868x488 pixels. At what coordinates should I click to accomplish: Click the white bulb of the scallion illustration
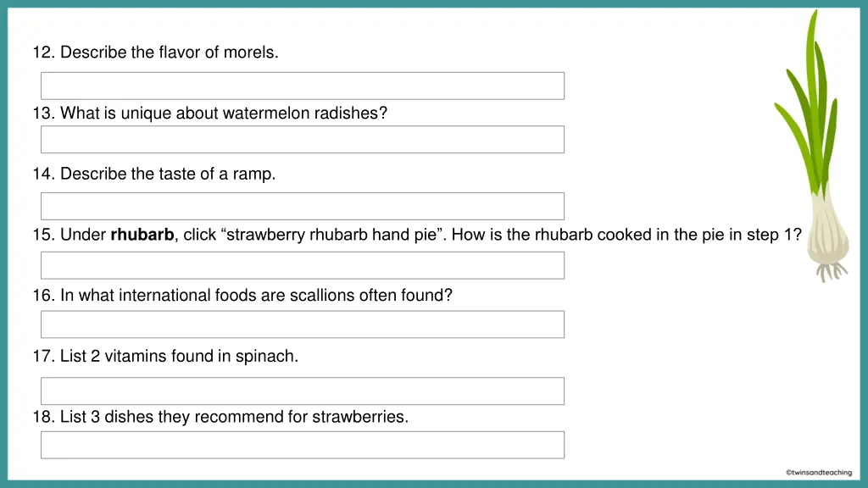827,230
